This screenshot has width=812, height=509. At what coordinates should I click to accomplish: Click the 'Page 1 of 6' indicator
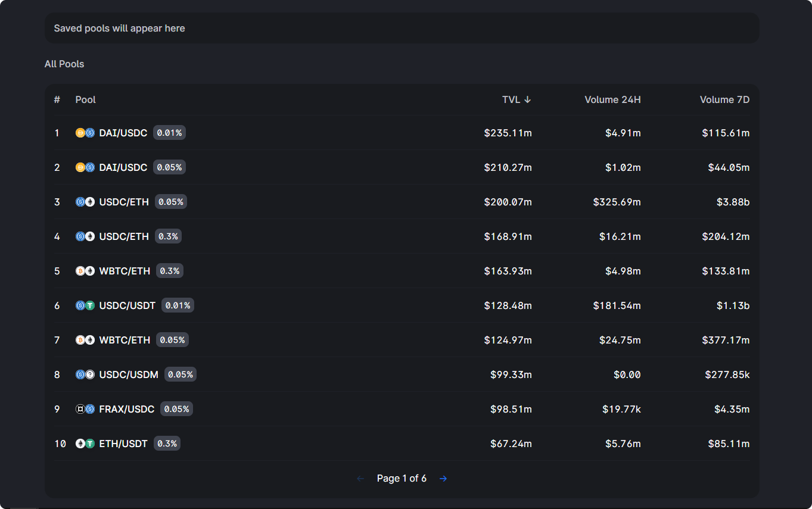click(x=402, y=479)
